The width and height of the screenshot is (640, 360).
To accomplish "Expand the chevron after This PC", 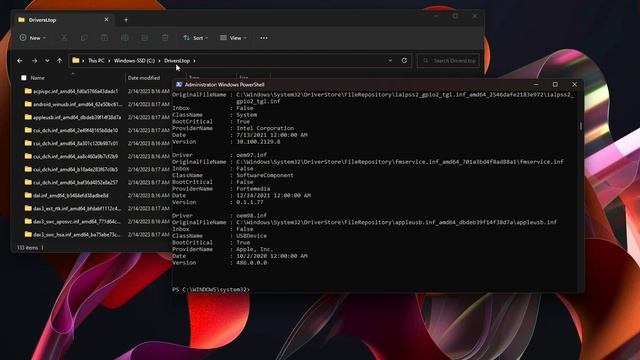I will 109,60.
